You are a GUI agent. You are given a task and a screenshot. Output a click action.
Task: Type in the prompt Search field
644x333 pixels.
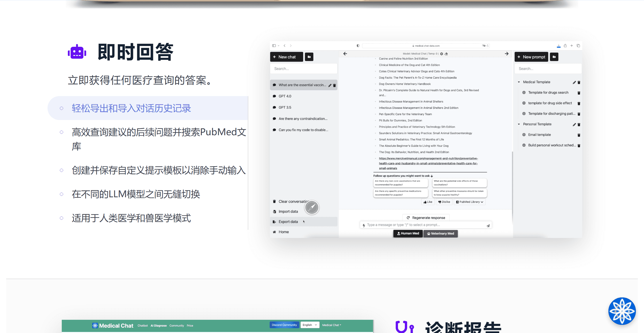[548, 68]
